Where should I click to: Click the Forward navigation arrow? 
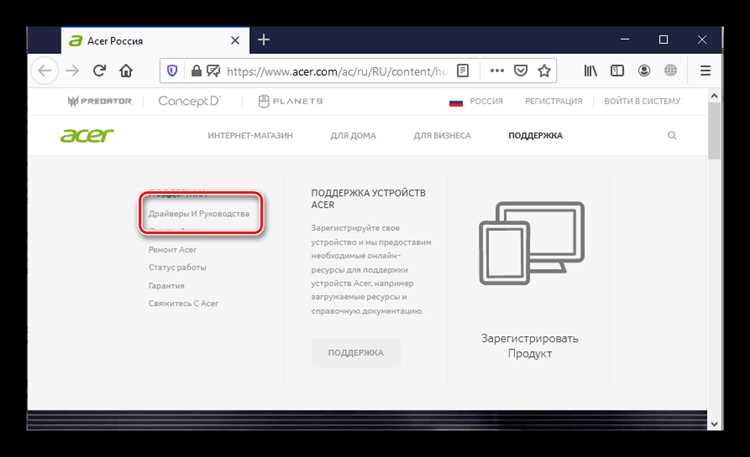coord(72,71)
